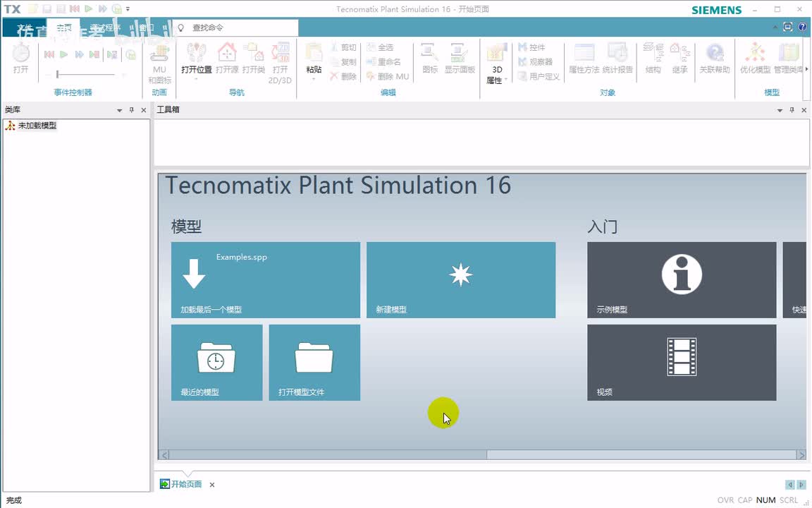
Task: Expand the 打开位置 dropdown arrow
Action: click(x=196, y=80)
